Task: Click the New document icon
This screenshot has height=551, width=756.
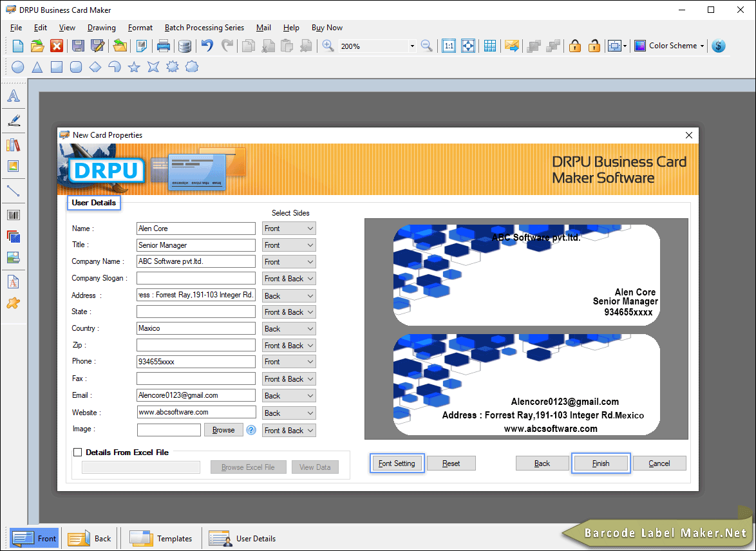Action: [x=18, y=46]
